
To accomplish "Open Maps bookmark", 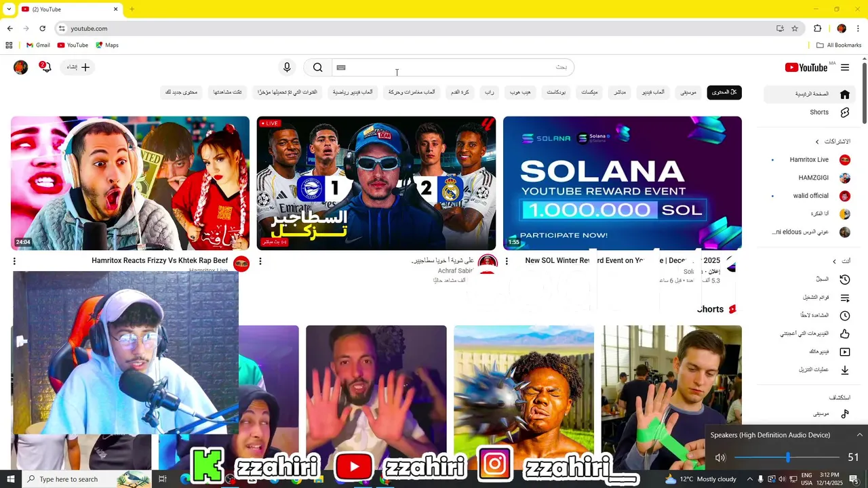I will [x=107, y=45].
